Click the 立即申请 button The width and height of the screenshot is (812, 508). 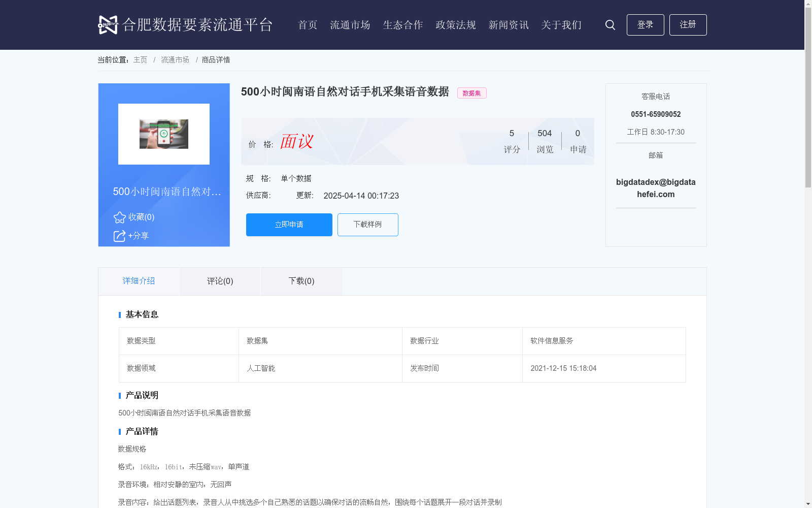point(289,225)
